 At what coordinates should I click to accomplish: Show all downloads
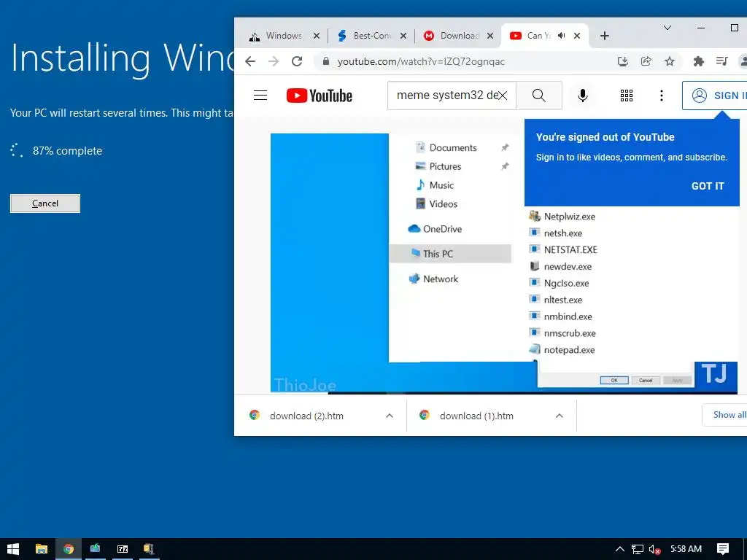(724, 415)
